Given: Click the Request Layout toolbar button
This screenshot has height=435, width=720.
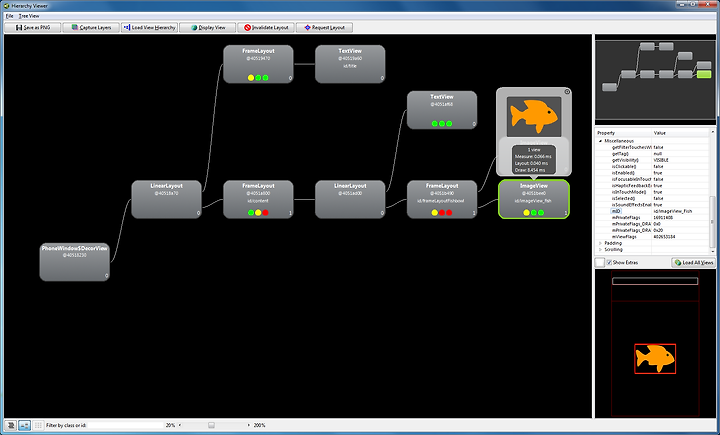Looking at the screenshot, I should click(x=324, y=28).
